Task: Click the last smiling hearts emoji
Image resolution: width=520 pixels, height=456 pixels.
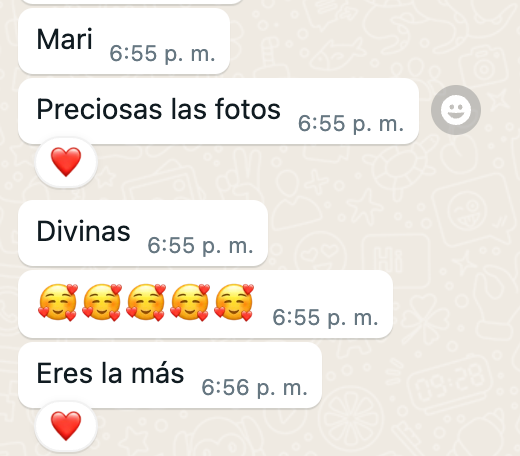Action: click(234, 302)
